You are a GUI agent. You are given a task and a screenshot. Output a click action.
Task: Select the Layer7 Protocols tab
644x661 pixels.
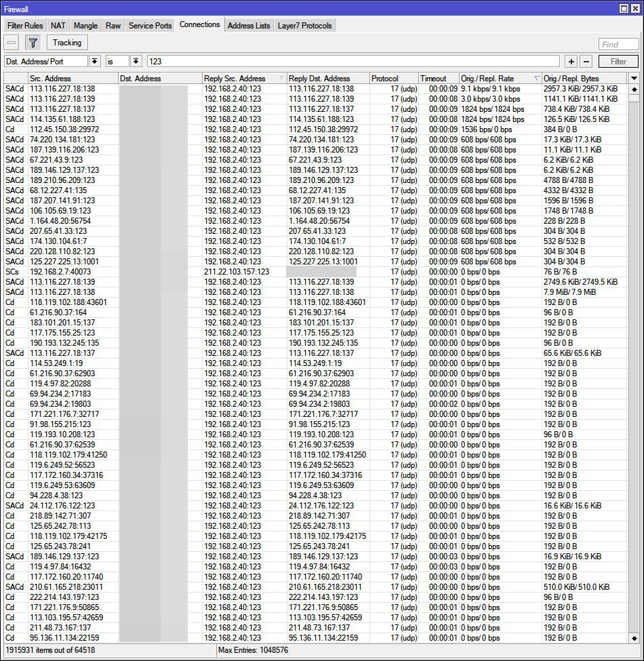click(x=305, y=26)
